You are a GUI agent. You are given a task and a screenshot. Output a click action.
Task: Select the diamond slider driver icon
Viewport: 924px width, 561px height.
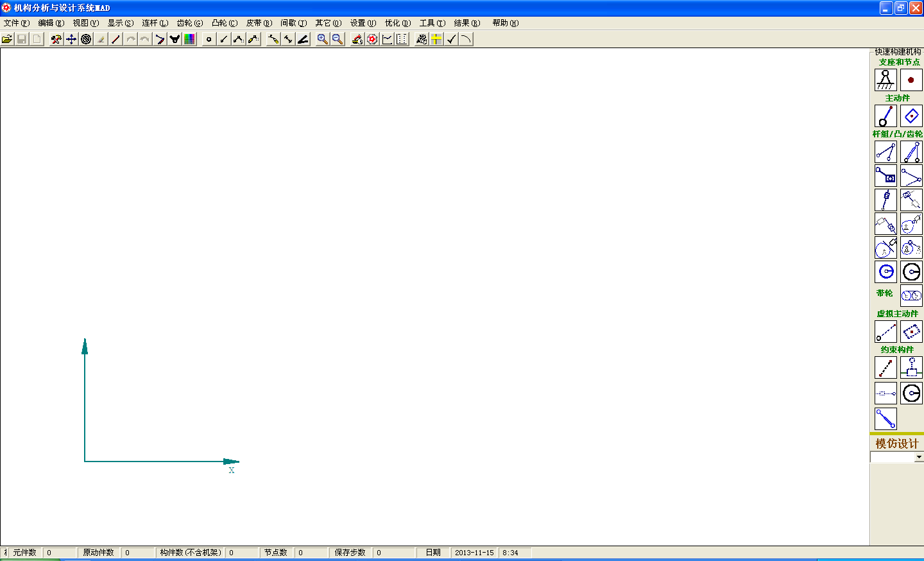click(x=911, y=116)
